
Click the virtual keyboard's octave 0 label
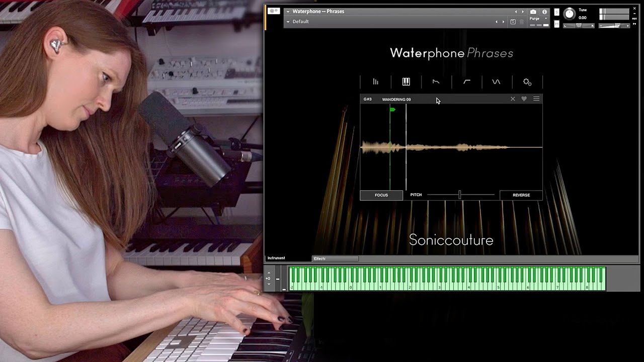tap(351, 288)
